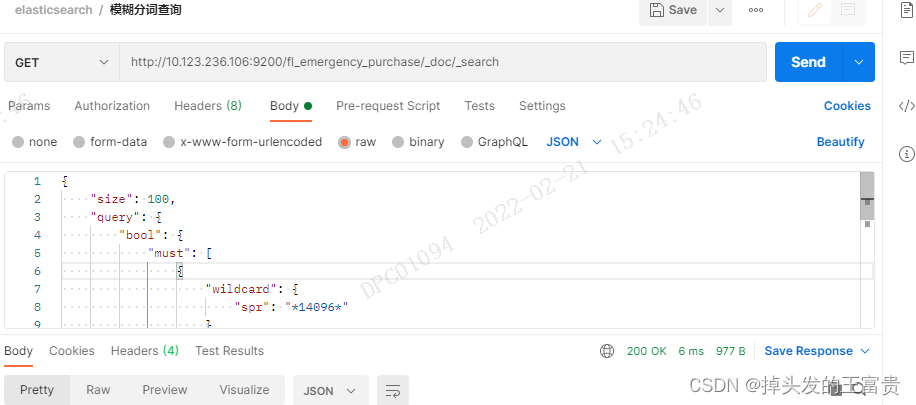Switch to the response Headers (4) tab
Viewport: 916px width, 405px height.
point(145,351)
